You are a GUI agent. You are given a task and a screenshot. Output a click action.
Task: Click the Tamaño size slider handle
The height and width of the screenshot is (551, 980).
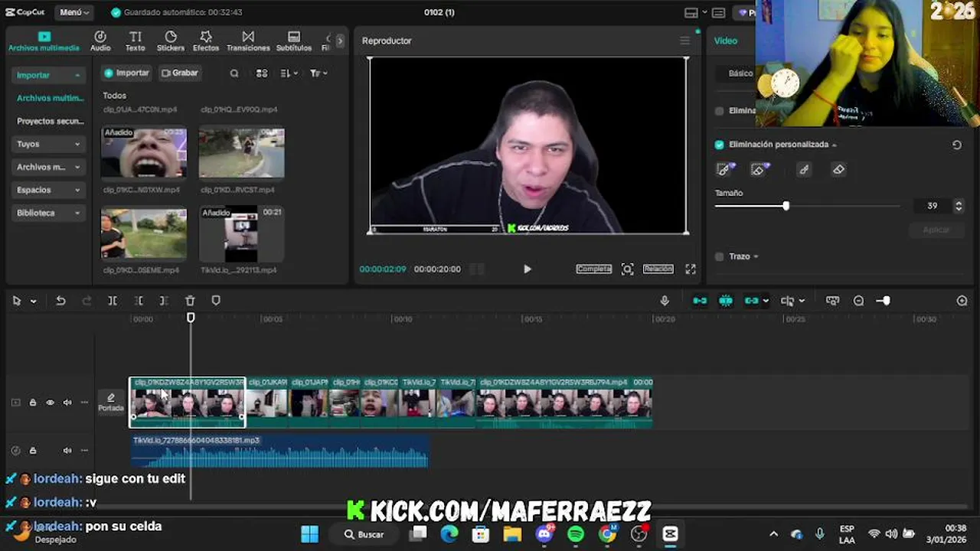(786, 206)
